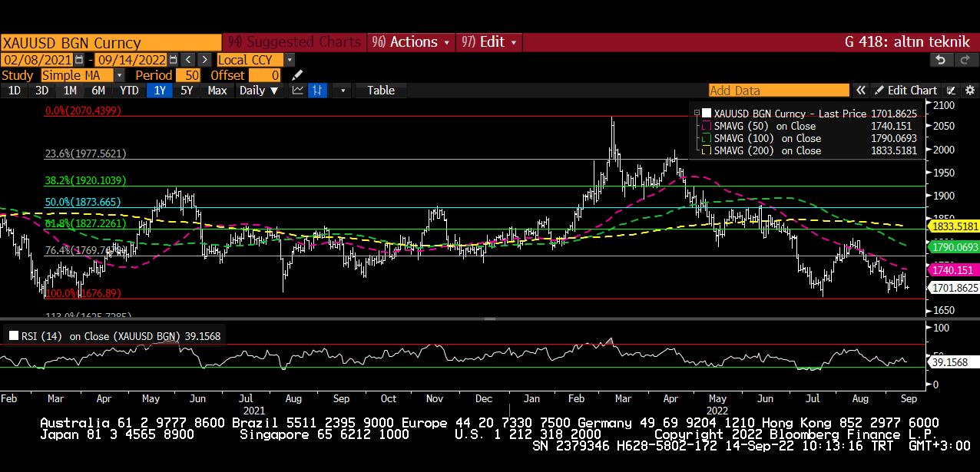The image size is (980, 472).
Task: Click the G 418: altın teknik title
Action: coord(907,42)
